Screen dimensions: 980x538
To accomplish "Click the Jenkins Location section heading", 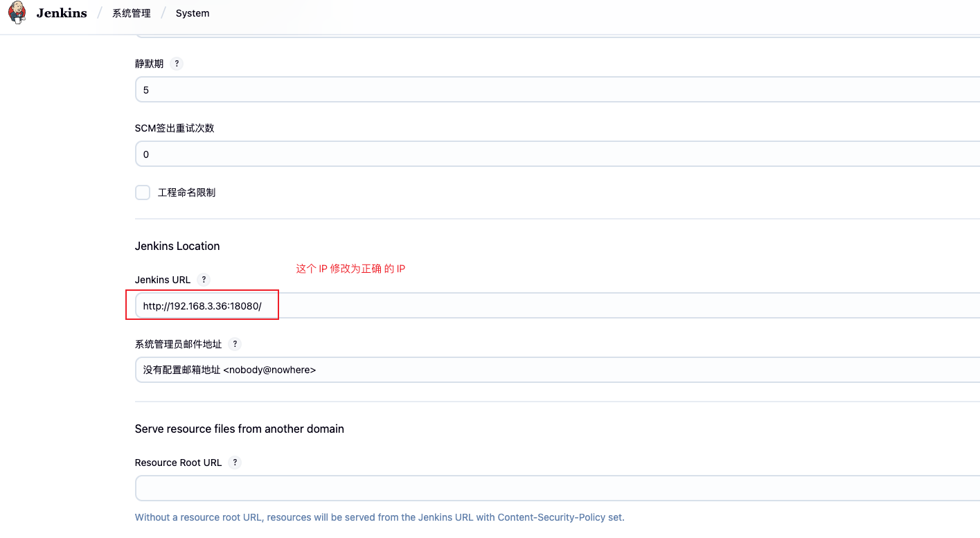I will click(x=177, y=246).
